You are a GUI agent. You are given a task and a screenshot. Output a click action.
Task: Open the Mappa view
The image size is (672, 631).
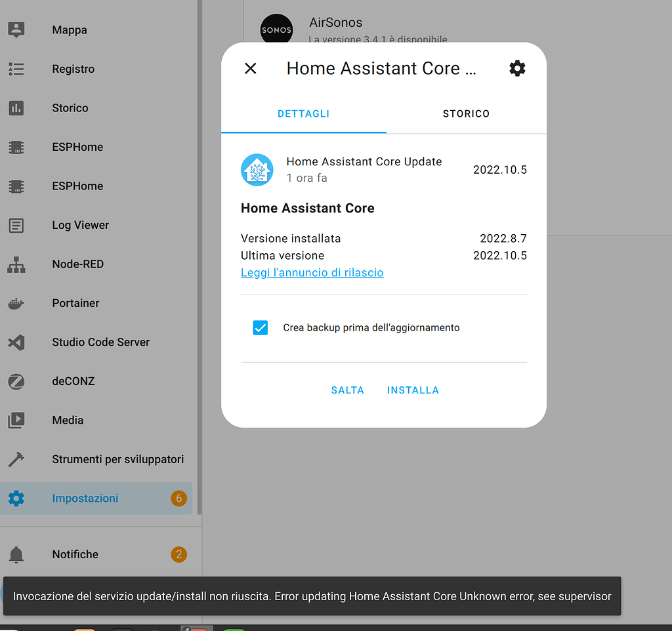tap(70, 30)
